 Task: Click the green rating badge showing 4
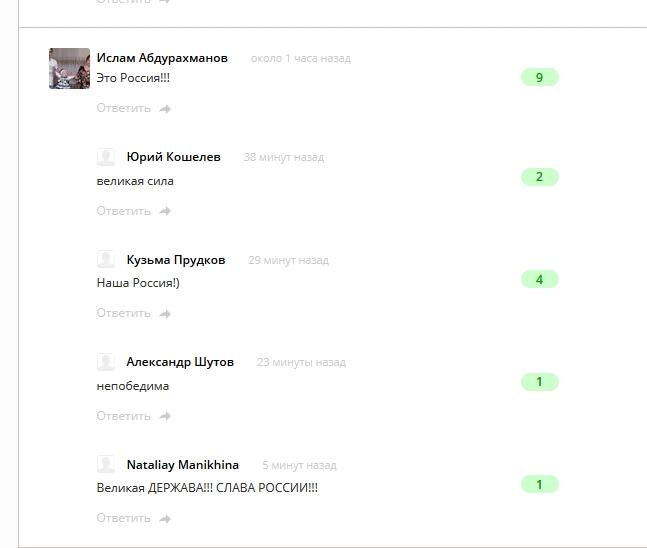(540, 279)
